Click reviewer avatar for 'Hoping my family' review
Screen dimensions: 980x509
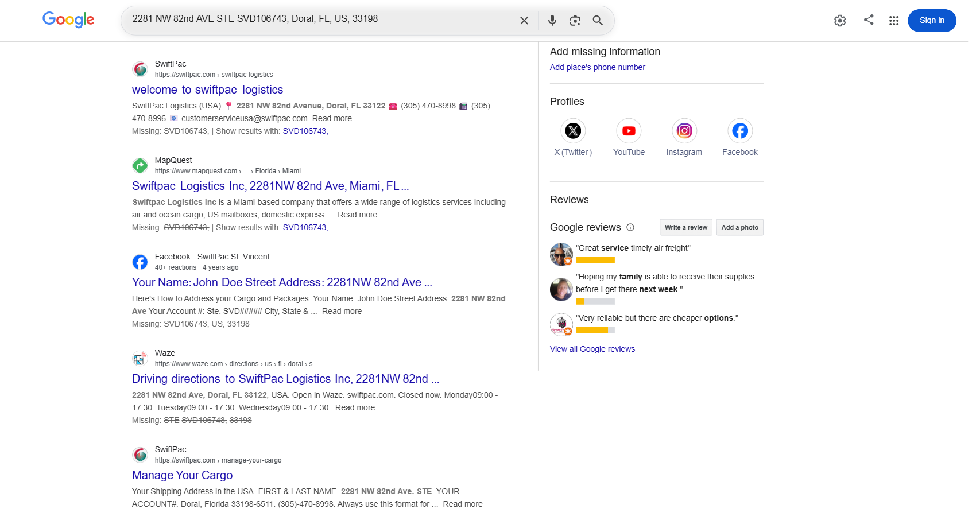(561, 289)
